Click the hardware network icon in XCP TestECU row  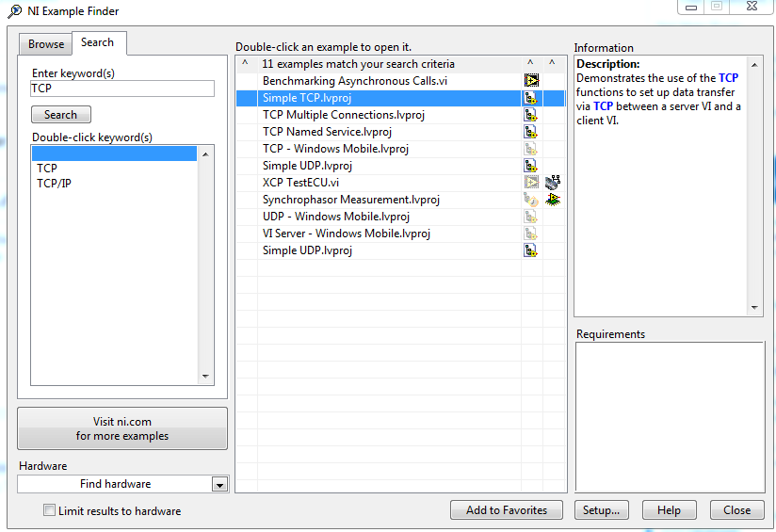pos(553,182)
